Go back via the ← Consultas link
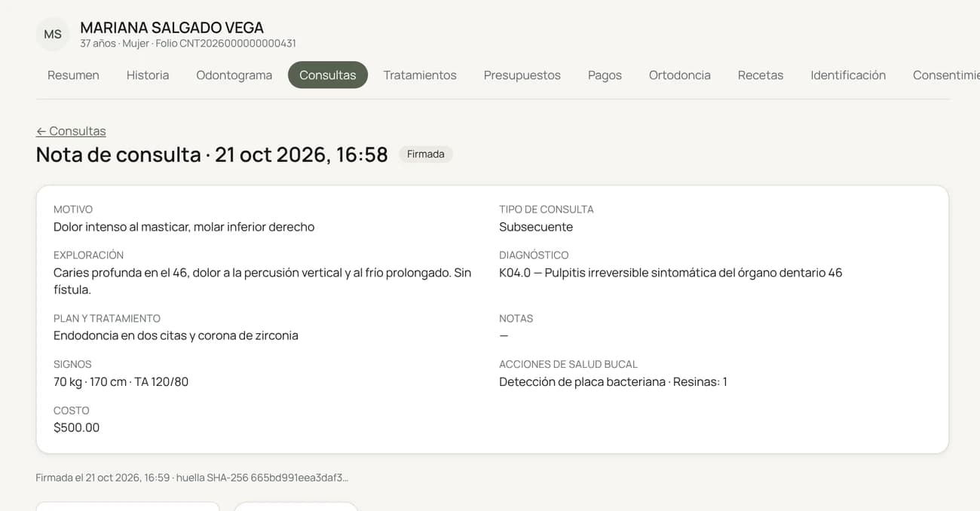Screen dimensions: 980x511 pos(71,131)
